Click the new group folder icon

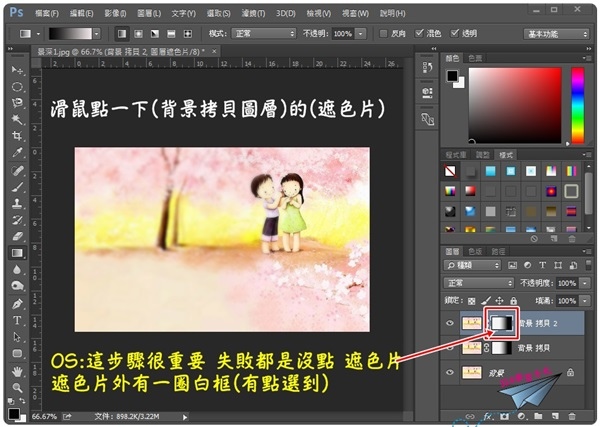pos(538,416)
